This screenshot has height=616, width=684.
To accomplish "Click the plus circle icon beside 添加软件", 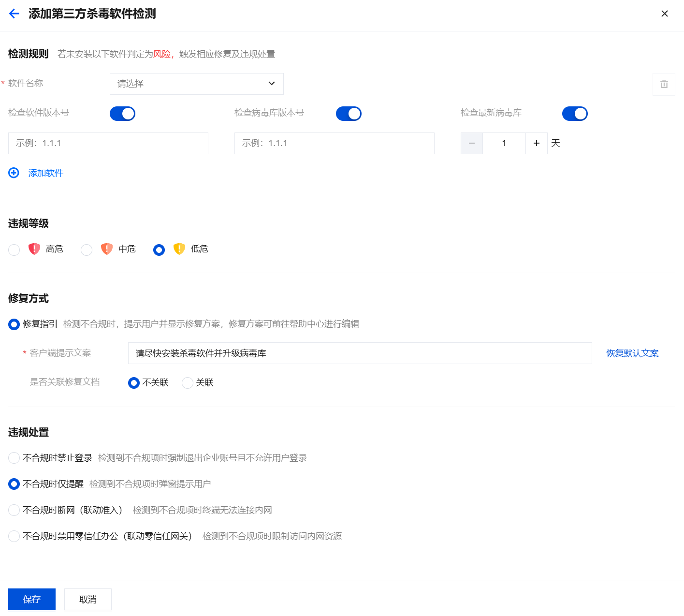I will pos(14,173).
